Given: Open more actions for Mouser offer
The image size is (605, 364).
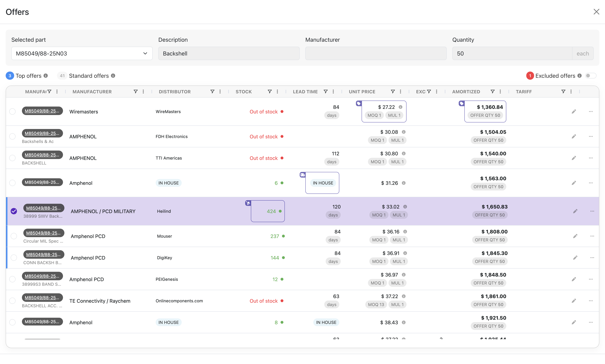Looking at the screenshot, I should 592,236.
